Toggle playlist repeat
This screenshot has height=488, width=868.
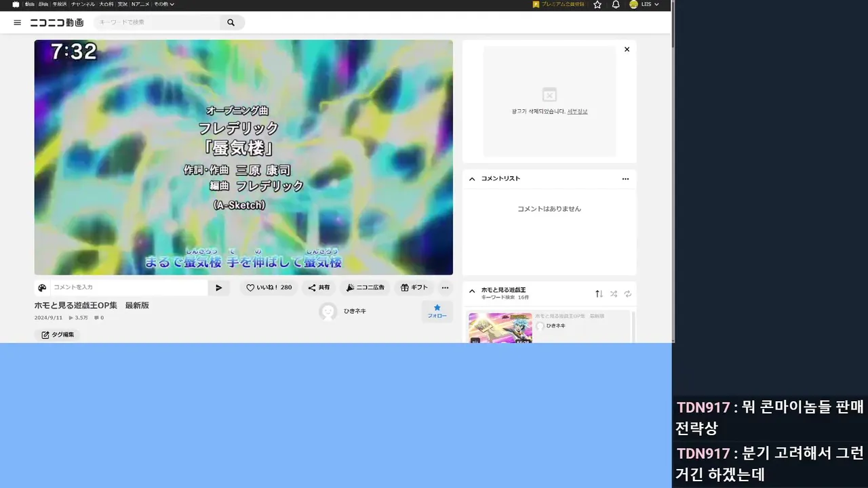click(628, 293)
